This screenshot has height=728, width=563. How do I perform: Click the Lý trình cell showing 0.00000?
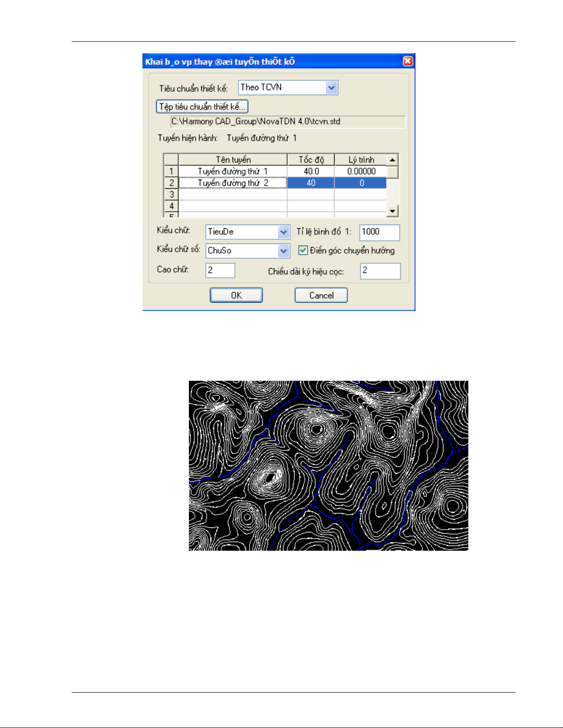click(x=361, y=171)
